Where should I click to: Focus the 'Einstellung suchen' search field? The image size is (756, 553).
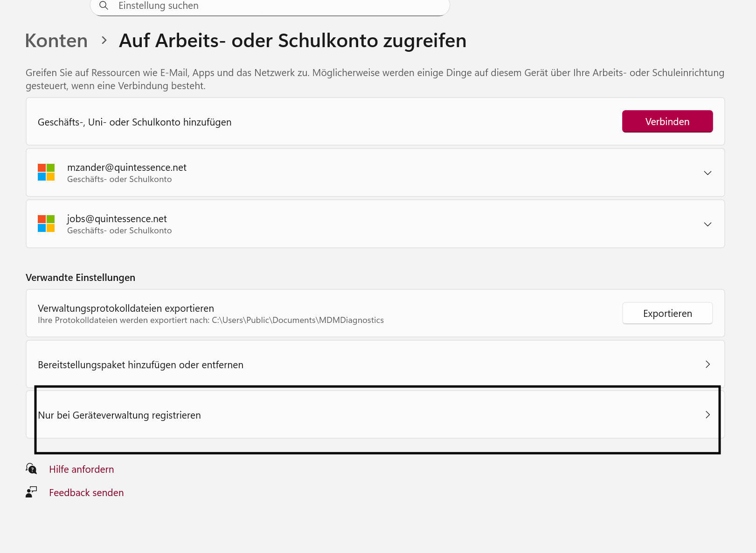point(270,6)
